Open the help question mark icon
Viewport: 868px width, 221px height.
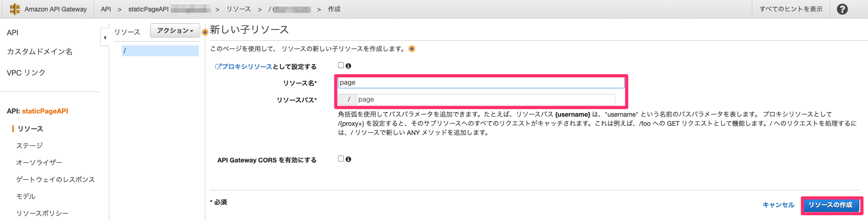coord(842,9)
